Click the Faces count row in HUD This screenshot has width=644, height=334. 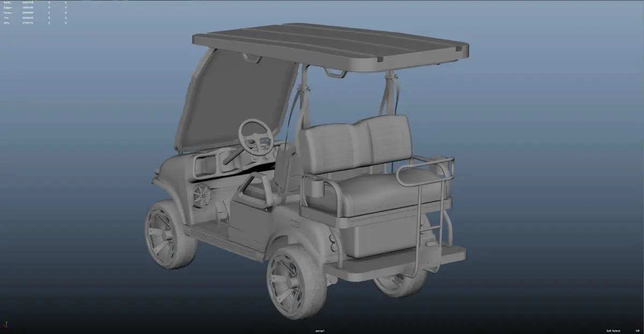(x=35, y=13)
